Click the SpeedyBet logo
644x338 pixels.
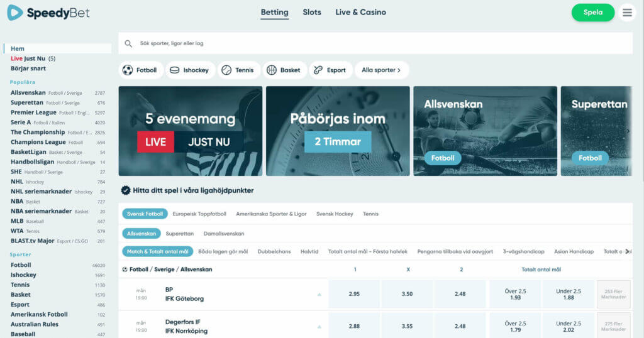tap(48, 13)
